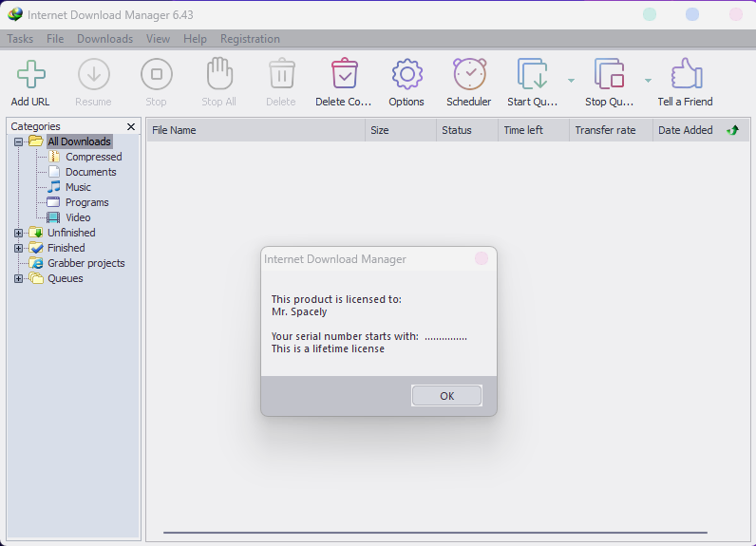Click the Stop Queue icon
Screen dimensions: 756x546
click(x=610, y=74)
